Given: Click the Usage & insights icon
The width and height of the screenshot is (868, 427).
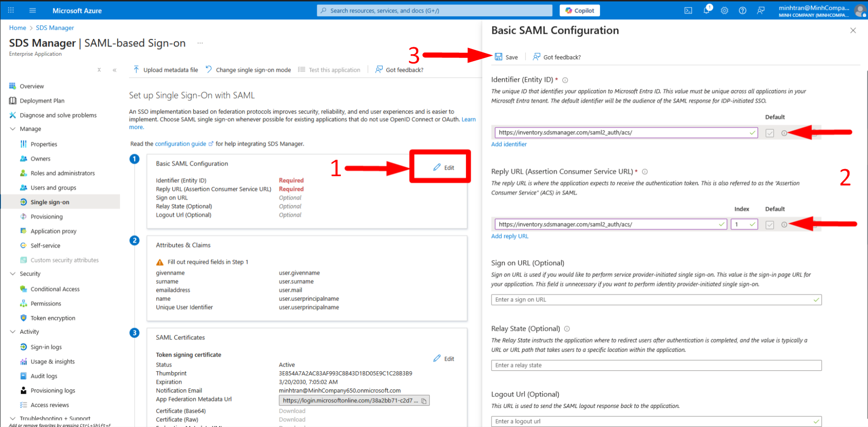Looking at the screenshot, I should tap(24, 361).
